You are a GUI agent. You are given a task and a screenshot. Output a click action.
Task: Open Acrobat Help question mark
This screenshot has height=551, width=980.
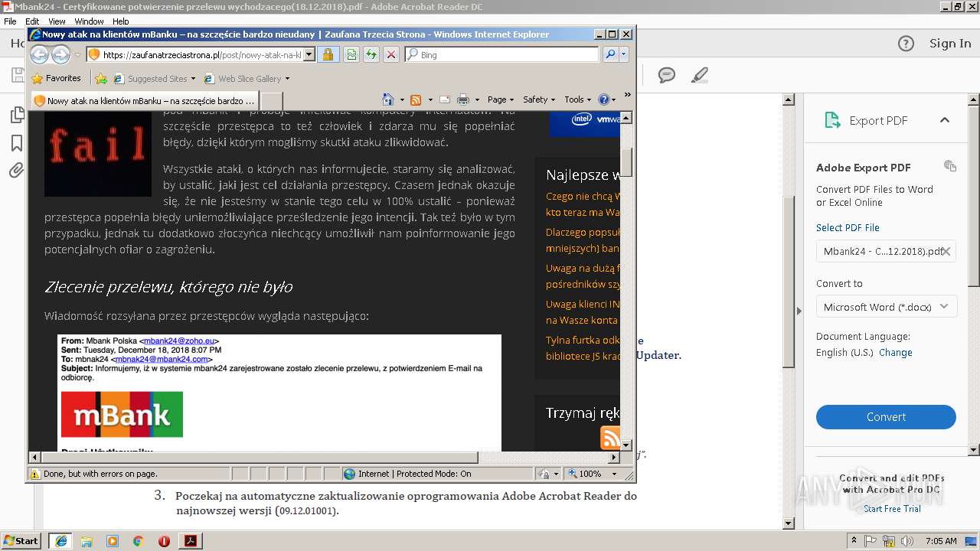906,44
